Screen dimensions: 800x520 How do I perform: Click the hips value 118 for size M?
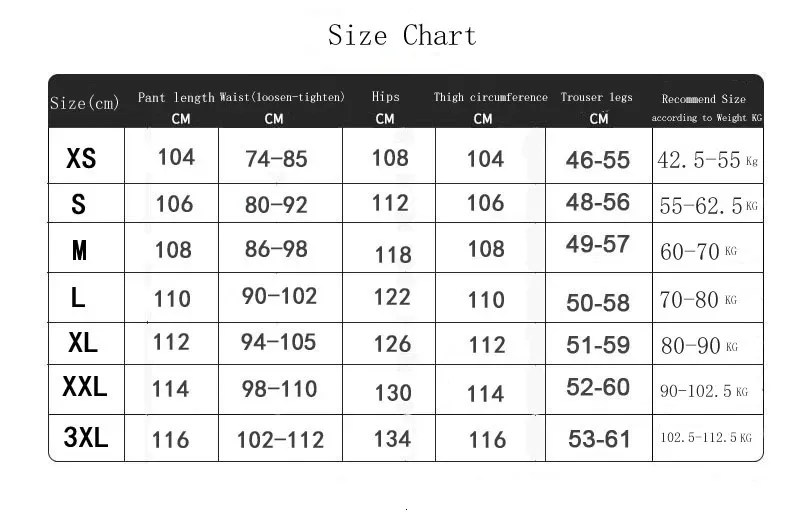[393, 254]
